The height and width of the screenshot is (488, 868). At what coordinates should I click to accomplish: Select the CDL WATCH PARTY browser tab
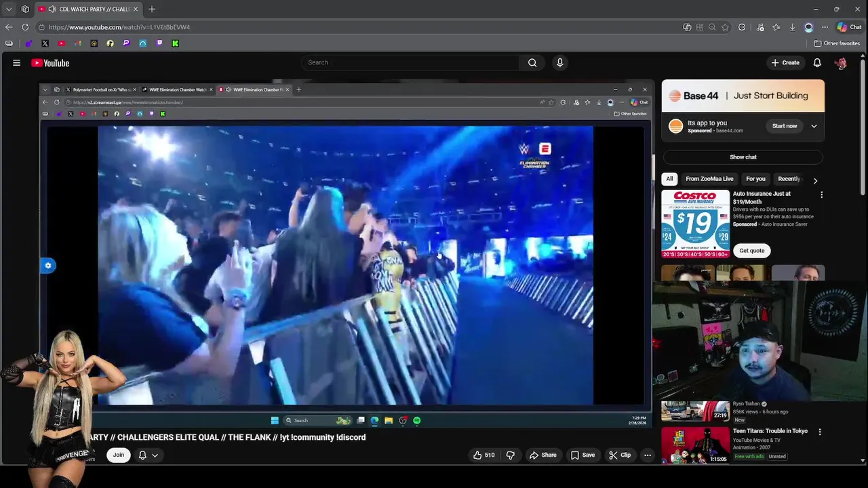[88, 9]
